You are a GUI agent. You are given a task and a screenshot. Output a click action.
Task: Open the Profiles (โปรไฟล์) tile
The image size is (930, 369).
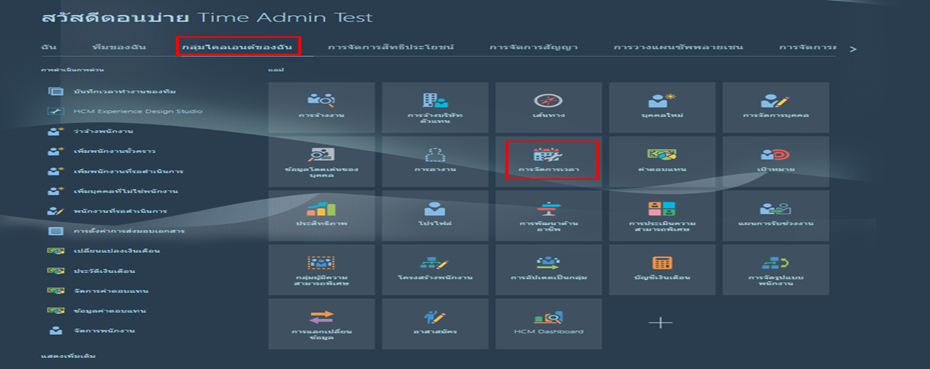click(x=435, y=215)
